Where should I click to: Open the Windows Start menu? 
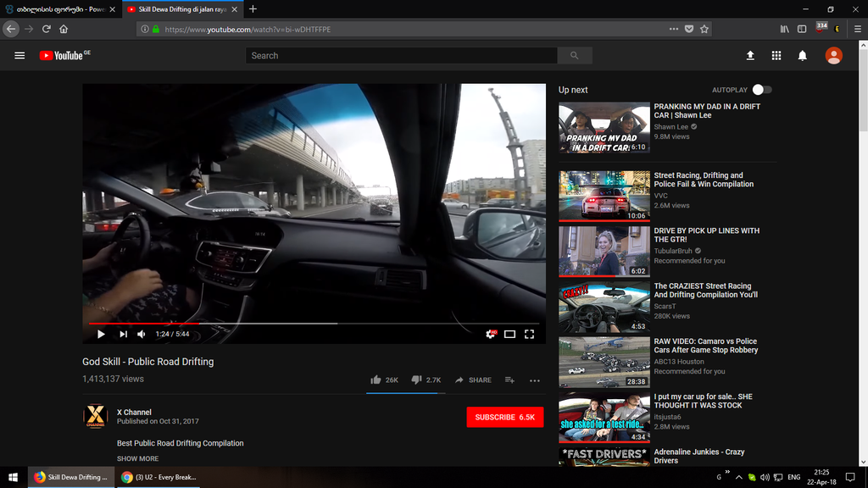tap(14, 477)
